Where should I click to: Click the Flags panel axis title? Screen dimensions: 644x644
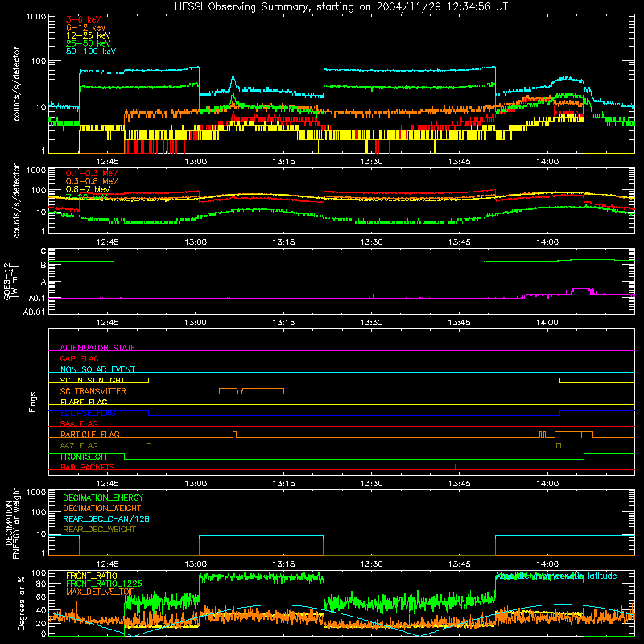(x=32, y=402)
